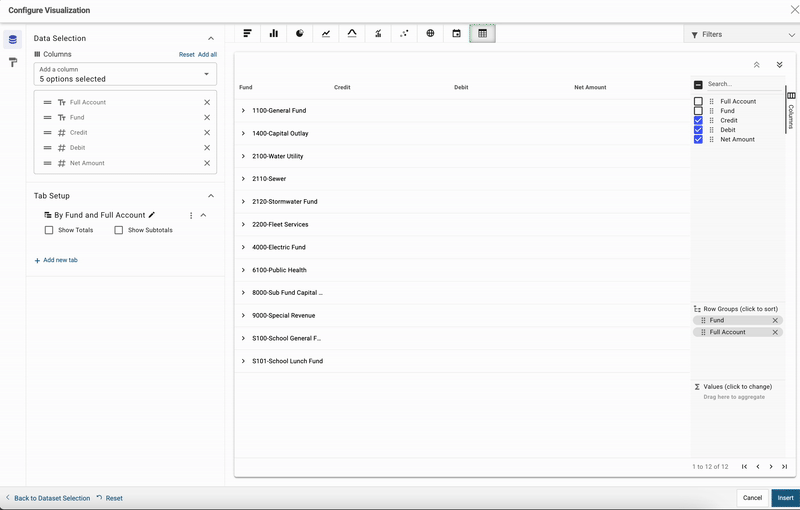Screen dimensions: 800x510
Task: Enable the Show Subtotals checkbox
Action: (119, 230)
